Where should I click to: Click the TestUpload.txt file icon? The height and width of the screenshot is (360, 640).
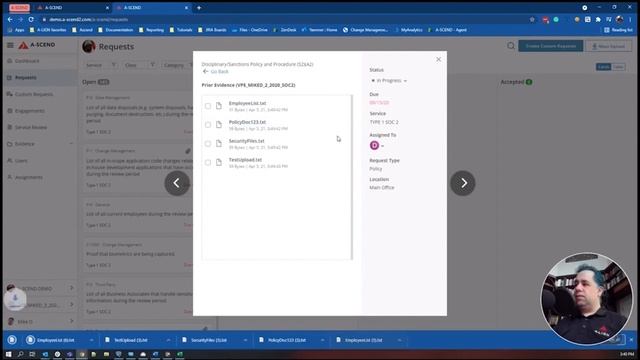tap(219, 162)
